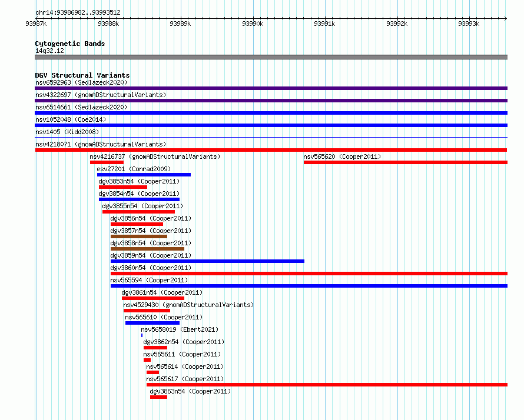Screen dimensions: 524x420
Task: Click the DGV Structural Variants track title
Action: pyautogui.click(x=82, y=75)
